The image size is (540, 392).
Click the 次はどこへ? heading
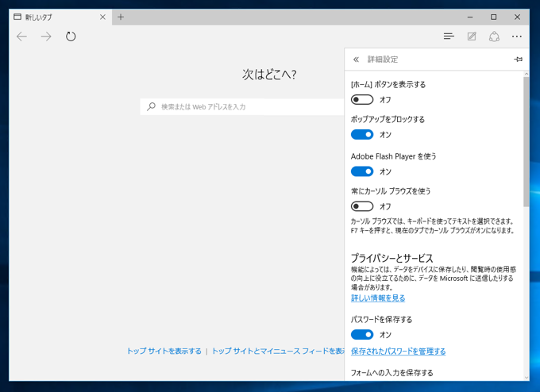[269, 75]
